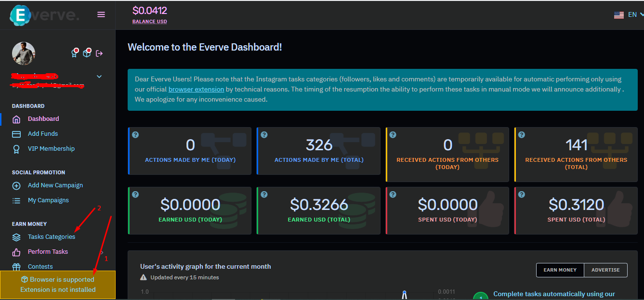Open Tasks Categories in sidebar

pyautogui.click(x=52, y=237)
